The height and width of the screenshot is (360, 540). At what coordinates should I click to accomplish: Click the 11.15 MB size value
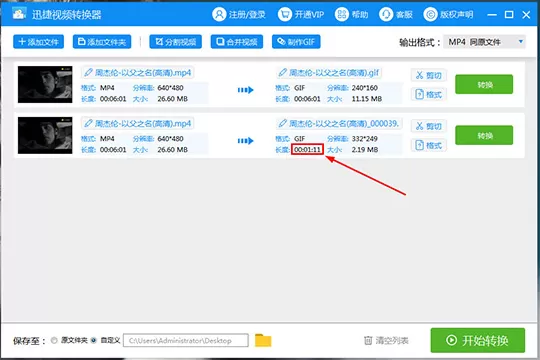click(367, 99)
